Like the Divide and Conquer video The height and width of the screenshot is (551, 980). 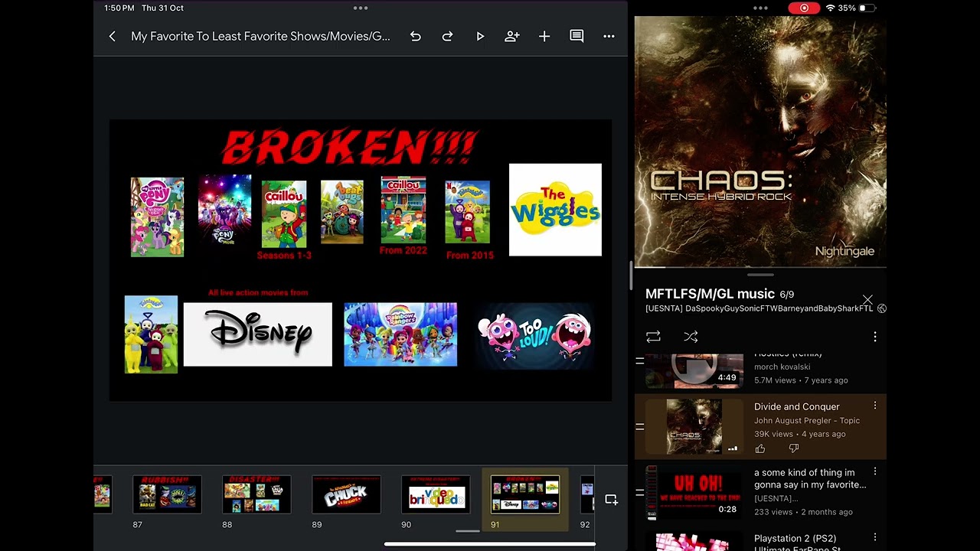(760, 449)
